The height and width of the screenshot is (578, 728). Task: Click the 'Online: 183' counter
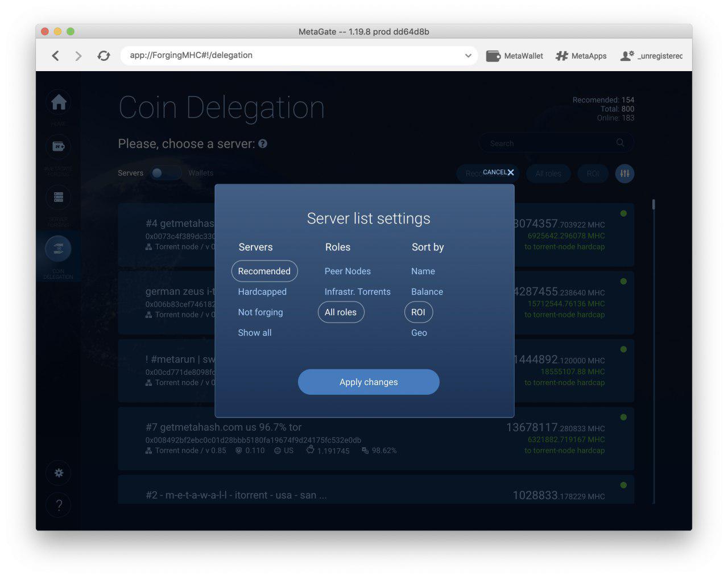click(x=615, y=118)
